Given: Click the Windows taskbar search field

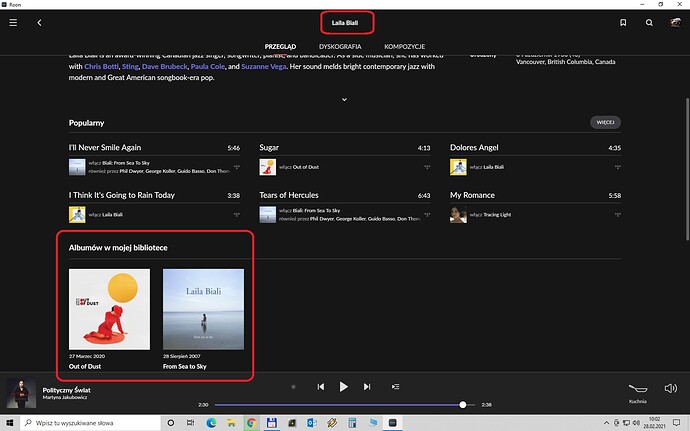Looking at the screenshot, I should click(90, 423).
